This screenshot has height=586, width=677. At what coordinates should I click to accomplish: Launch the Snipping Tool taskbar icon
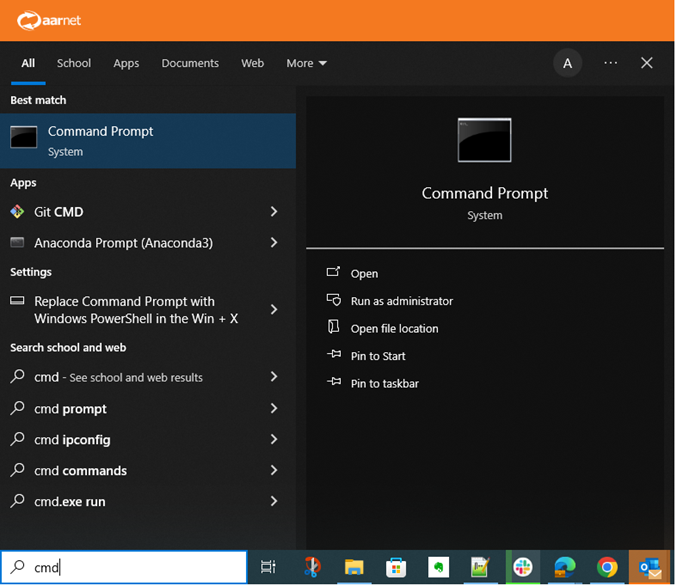pos(312,567)
